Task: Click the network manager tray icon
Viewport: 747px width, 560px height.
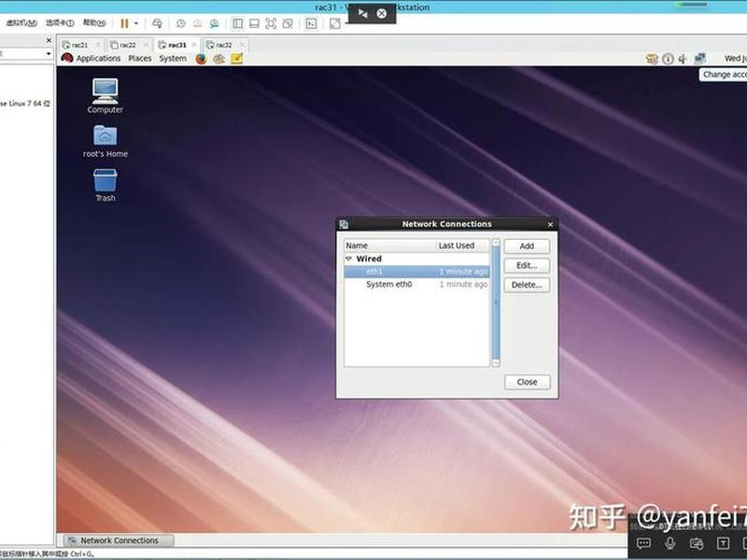Action: coord(699,59)
